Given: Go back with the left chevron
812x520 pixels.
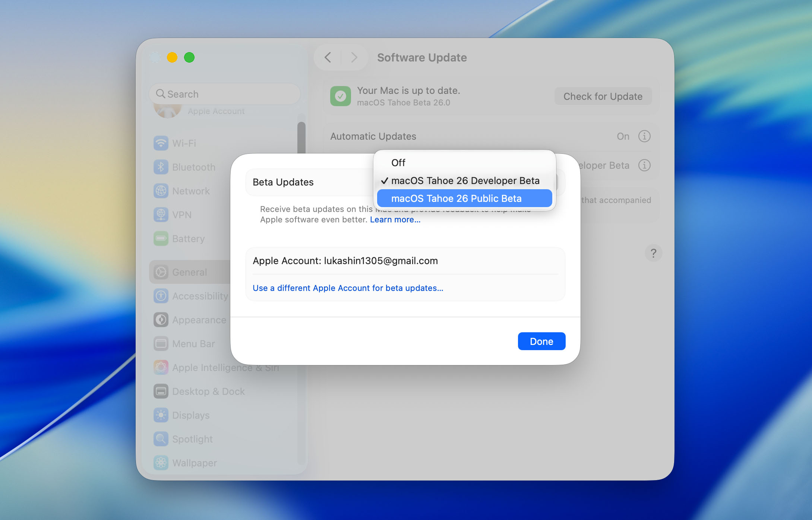Looking at the screenshot, I should (x=328, y=57).
